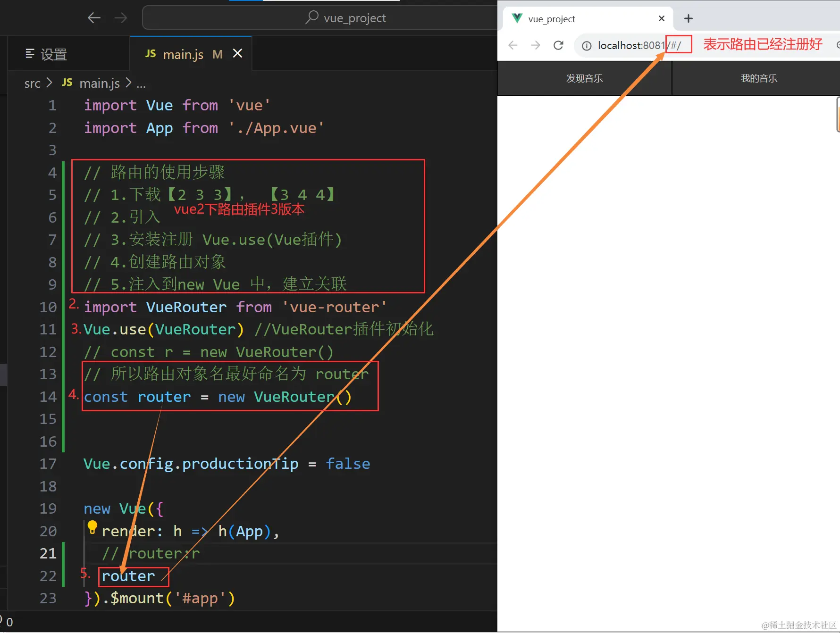Click the problems count 0 in status bar
This screenshot has width=840, height=633.
coord(9,623)
